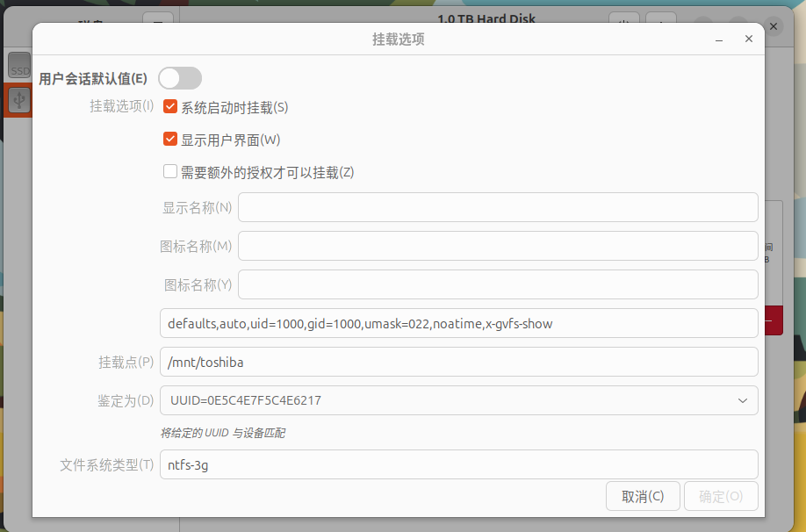The image size is (806, 532).
Task: Click the 挂载点 field showing /mnt/toshiba
Action: tap(458, 362)
